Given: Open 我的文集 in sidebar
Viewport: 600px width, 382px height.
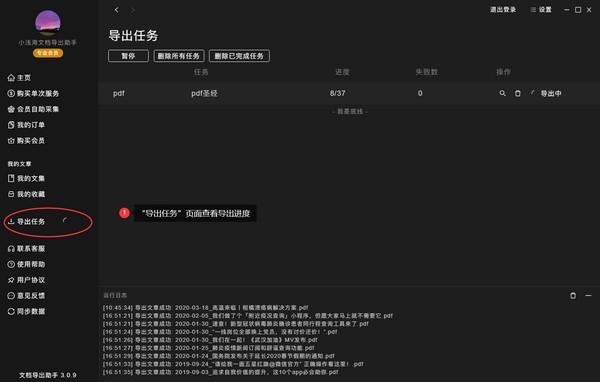Looking at the screenshot, I should 26,178.
